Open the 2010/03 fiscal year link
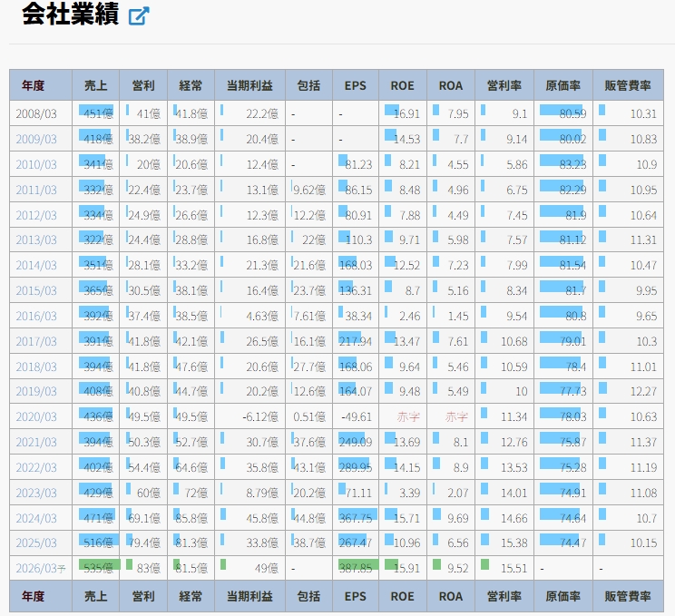 point(36,164)
